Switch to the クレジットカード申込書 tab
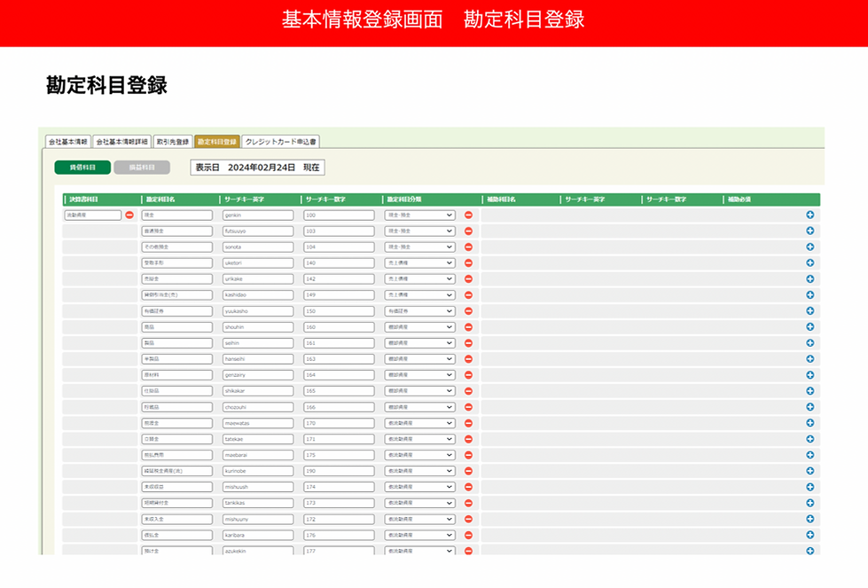Viewport: 868px width, 588px height. [x=281, y=142]
